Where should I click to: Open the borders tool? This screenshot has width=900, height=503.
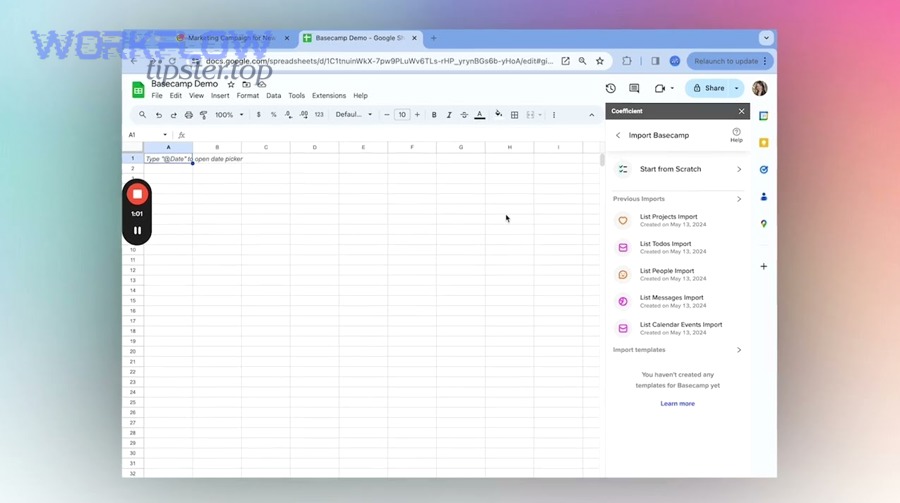514,115
